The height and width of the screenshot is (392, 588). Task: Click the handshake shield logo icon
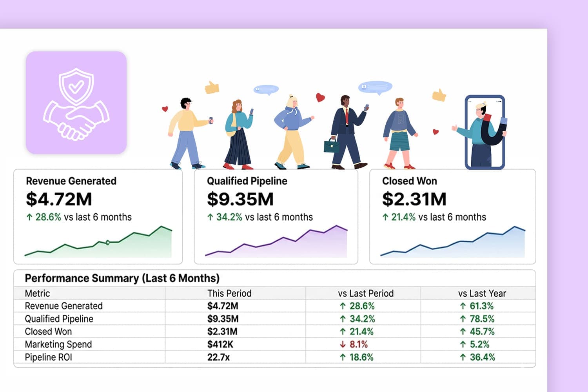76,103
